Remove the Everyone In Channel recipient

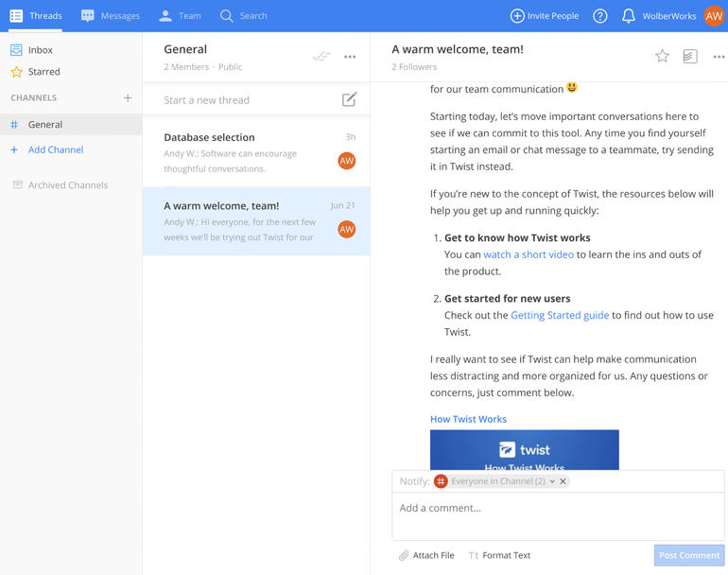pos(563,481)
